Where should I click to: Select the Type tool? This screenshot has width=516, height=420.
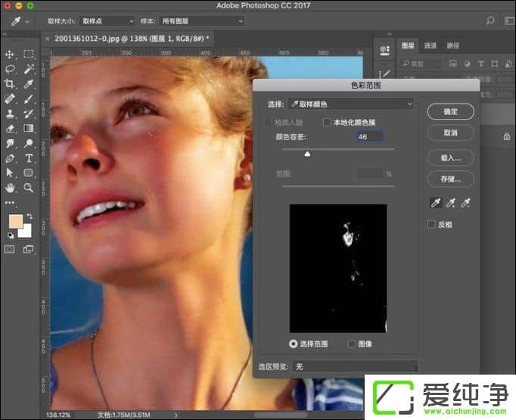click(29, 158)
